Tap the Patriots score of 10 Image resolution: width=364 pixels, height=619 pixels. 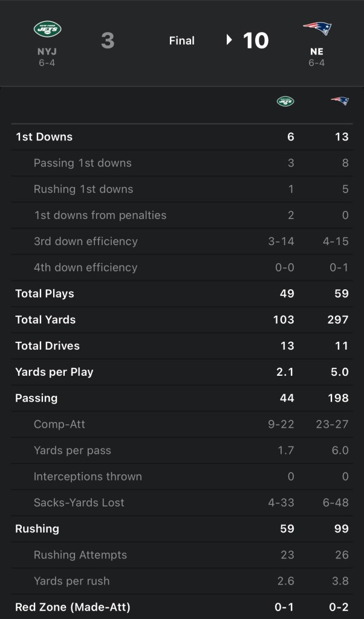(256, 41)
